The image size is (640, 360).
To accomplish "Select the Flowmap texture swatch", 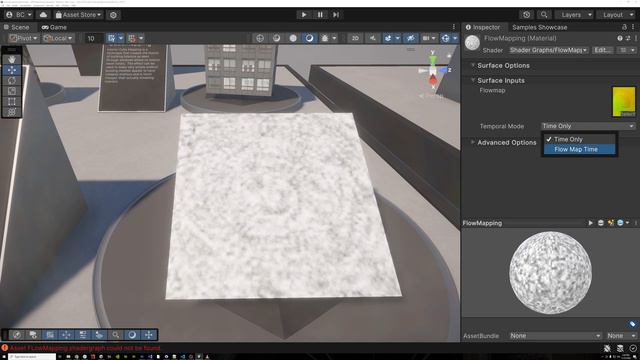I will (624, 102).
